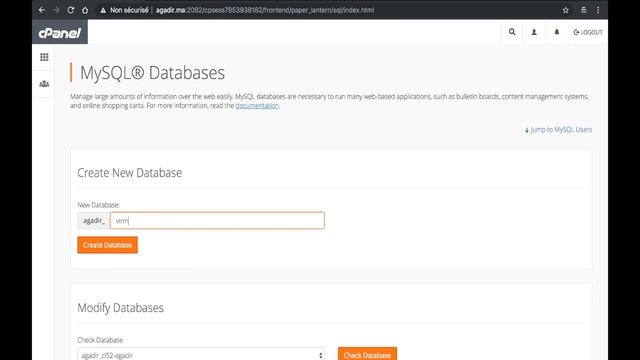Image resolution: width=640 pixels, height=360 pixels.
Task: Click the browser forward arrow
Action: tap(56, 10)
